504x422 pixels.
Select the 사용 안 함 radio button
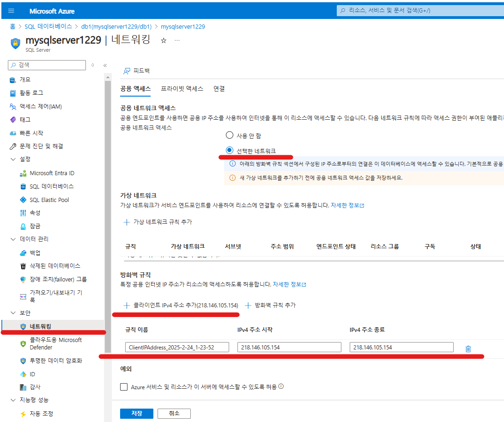click(230, 135)
